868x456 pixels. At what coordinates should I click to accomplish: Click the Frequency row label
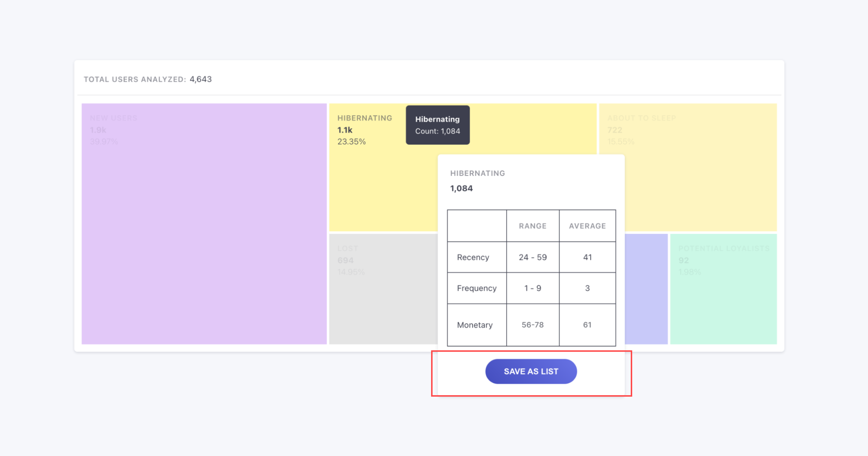pyautogui.click(x=477, y=288)
